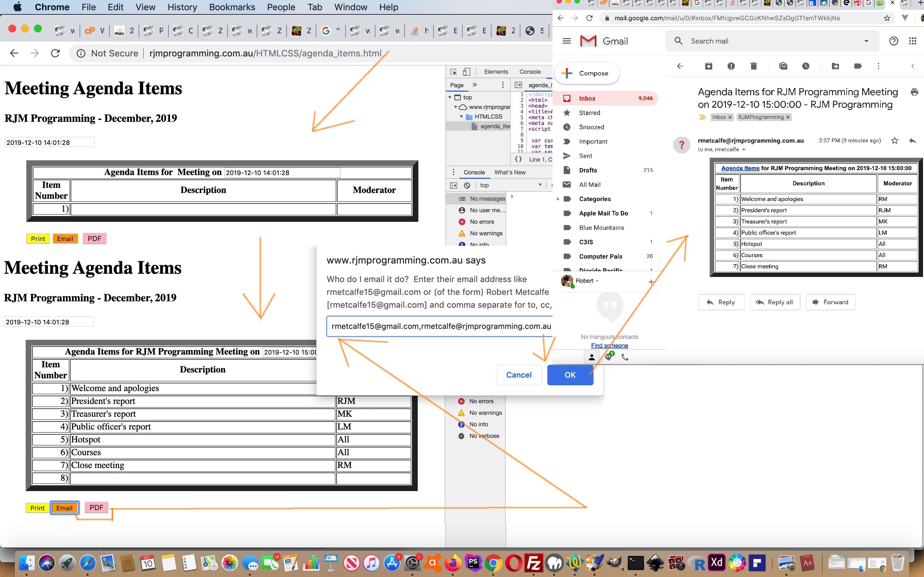924x577 pixels.
Task: Click the Compose button in Gmail
Action: [587, 73]
